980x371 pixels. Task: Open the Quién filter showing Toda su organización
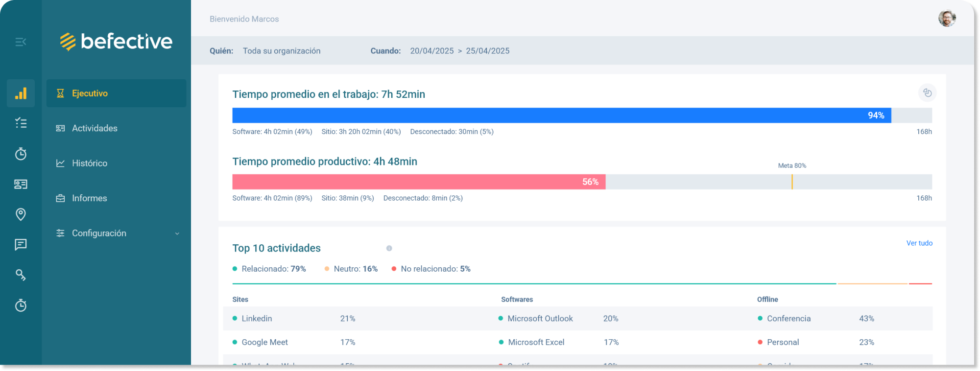281,51
